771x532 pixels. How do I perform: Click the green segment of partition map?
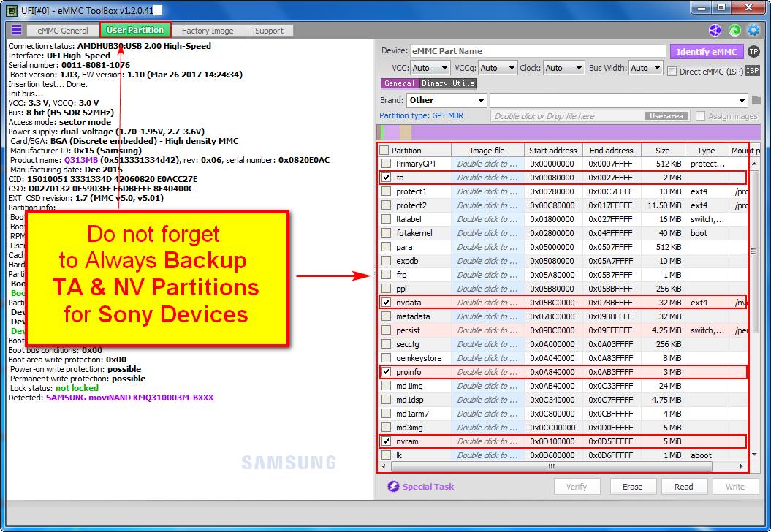(383, 132)
